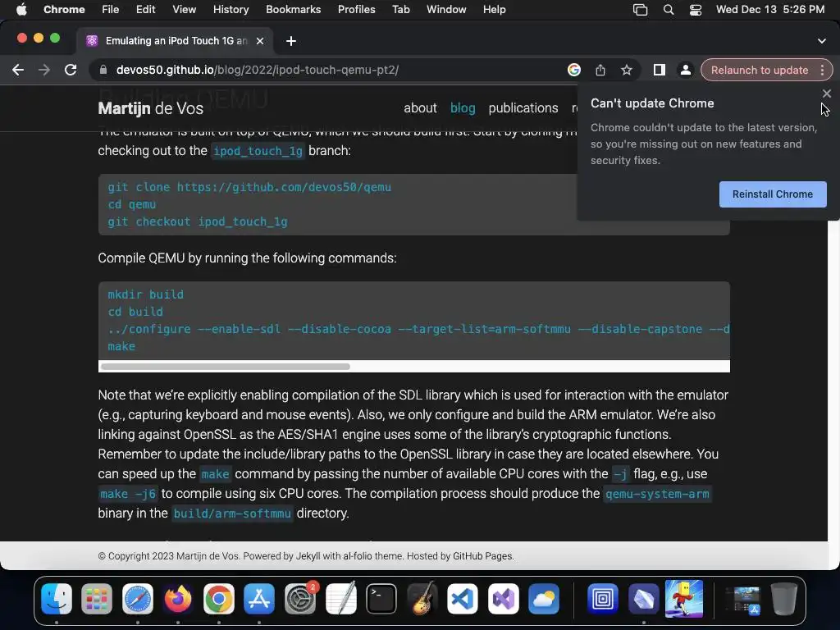The height and width of the screenshot is (630, 840).
Task: Open System Settings from the Dock
Action: 300,598
